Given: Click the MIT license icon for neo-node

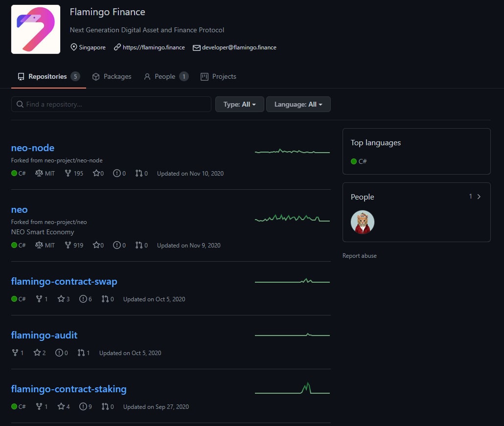Looking at the screenshot, I should click(x=39, y=173).
